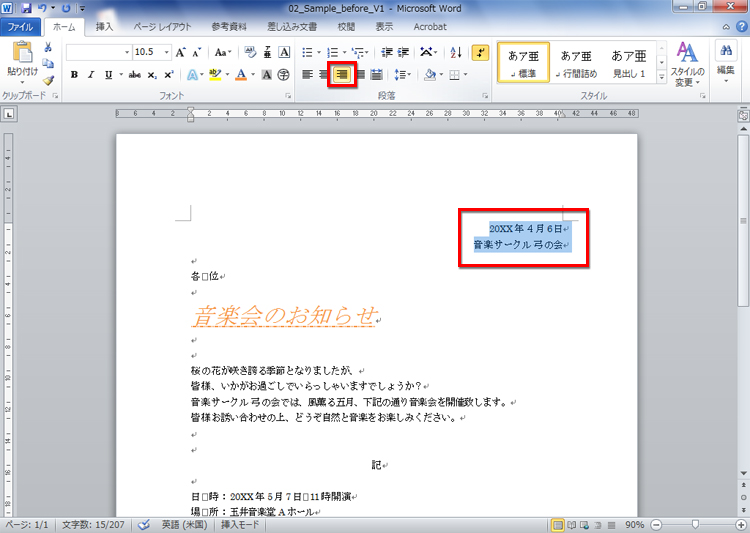Toggle 挿入モード in the status bar

(x=240, y=525)
